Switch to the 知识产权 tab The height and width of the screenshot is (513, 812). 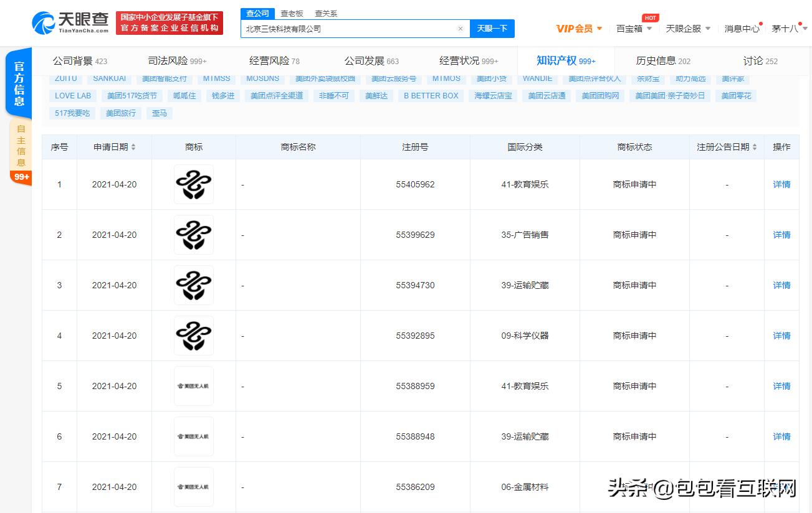tap(558, 60)
